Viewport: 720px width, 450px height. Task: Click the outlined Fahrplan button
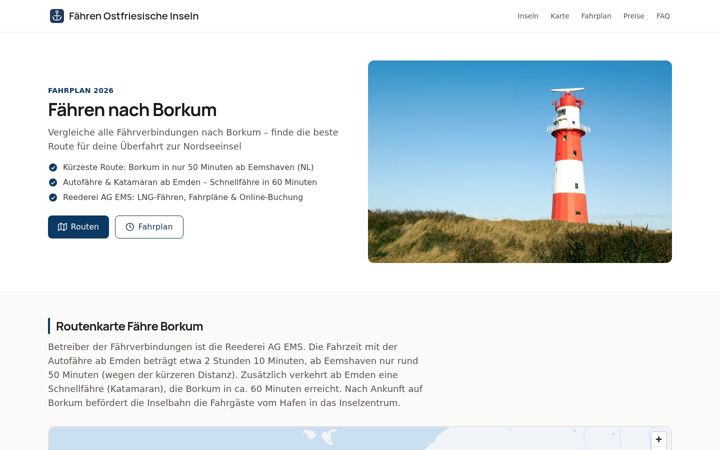coord(149,227)
